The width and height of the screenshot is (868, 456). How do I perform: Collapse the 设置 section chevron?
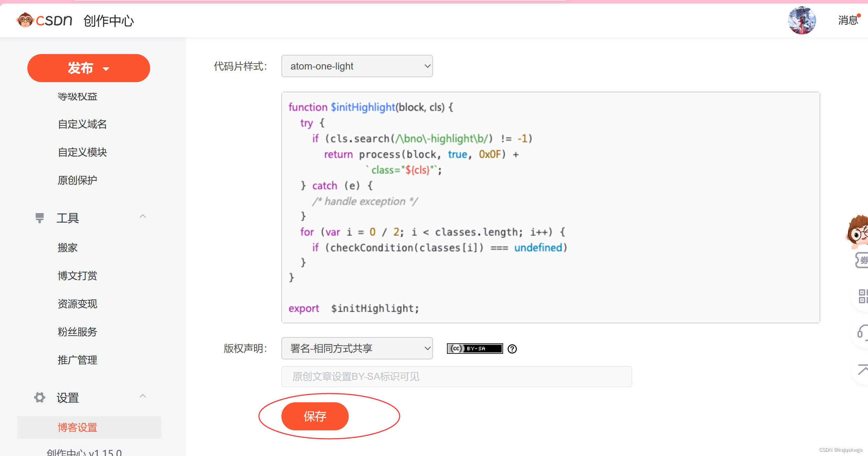pos(143,396)
